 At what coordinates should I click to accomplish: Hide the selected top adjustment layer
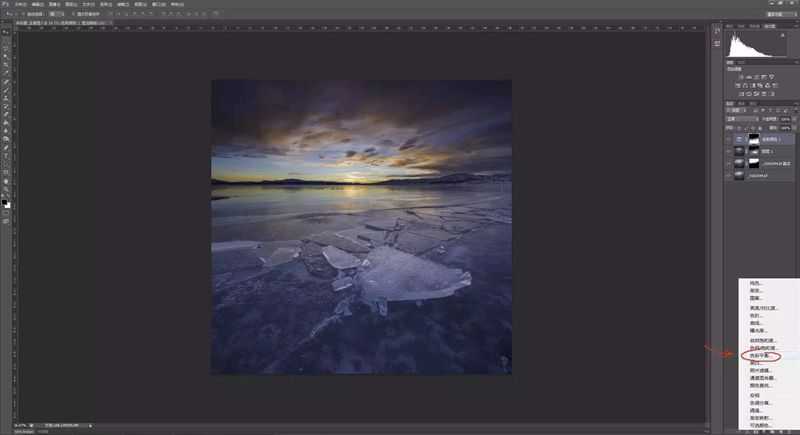[728, 139]
